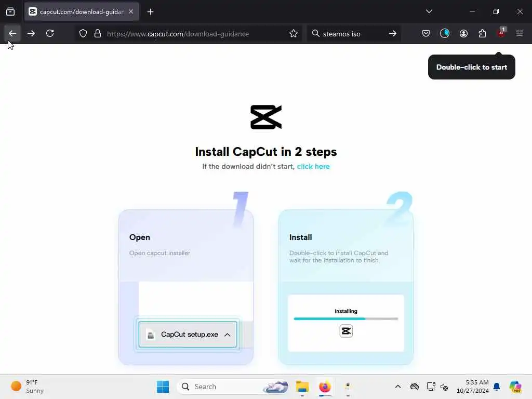The height and width of the screenshot is (399, 532).
Task: Open downloads progress indicator
Action: point(445,33)
